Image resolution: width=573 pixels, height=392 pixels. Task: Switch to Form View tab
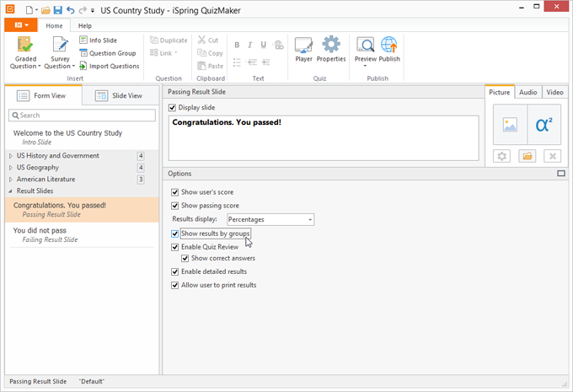(x=43, y=95)
